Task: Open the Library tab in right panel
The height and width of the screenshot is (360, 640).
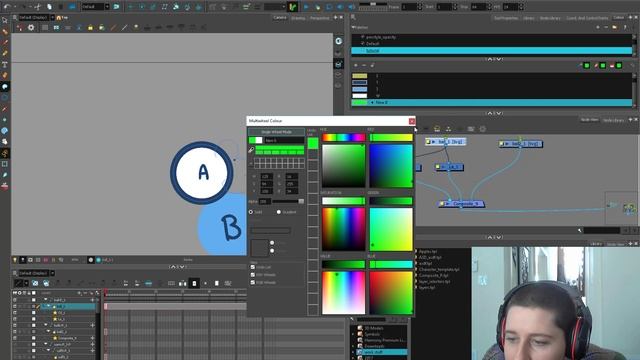Action: [529, 18]
